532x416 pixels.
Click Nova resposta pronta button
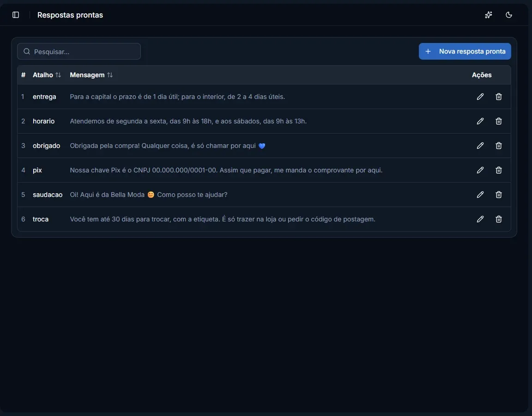point(465,51)
